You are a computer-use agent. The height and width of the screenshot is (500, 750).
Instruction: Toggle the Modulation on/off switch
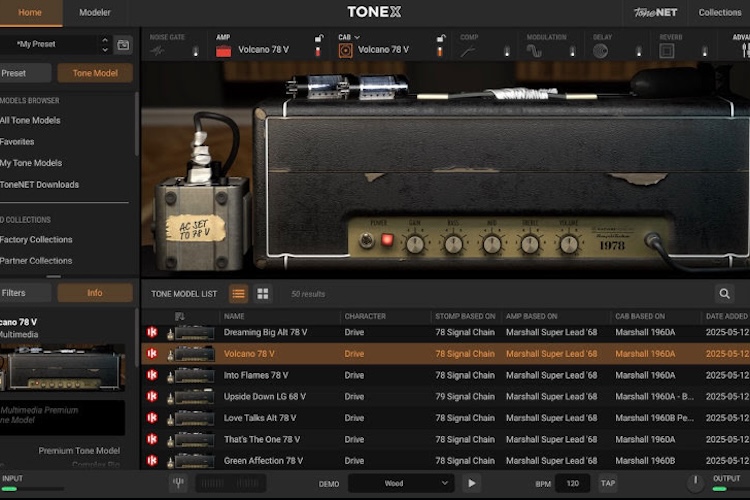tap(573, 52)
